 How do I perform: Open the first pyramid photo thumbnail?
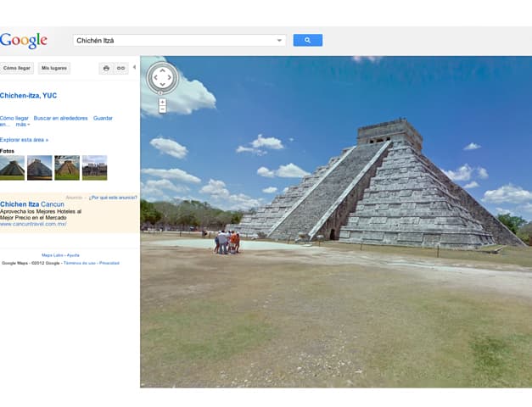point(12,167)
